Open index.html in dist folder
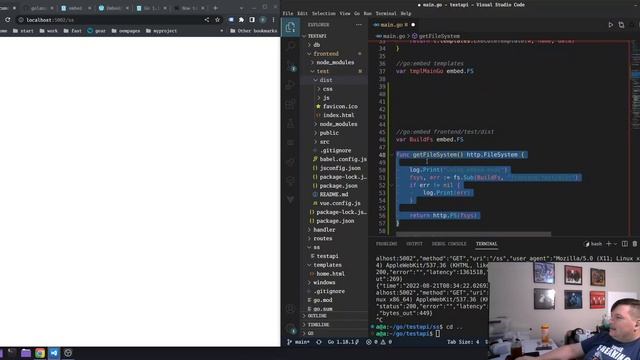The image size is (640, 360). (338, 116)
